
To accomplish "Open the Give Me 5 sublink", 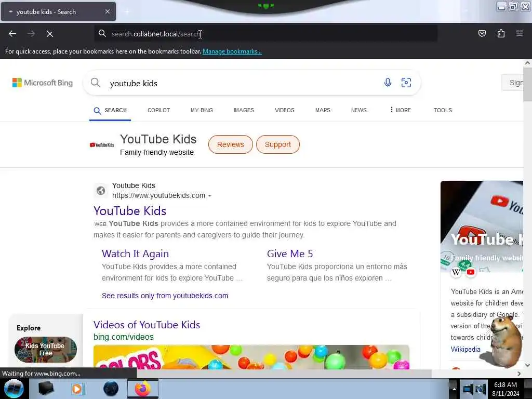I will click(x=290, y=254).
